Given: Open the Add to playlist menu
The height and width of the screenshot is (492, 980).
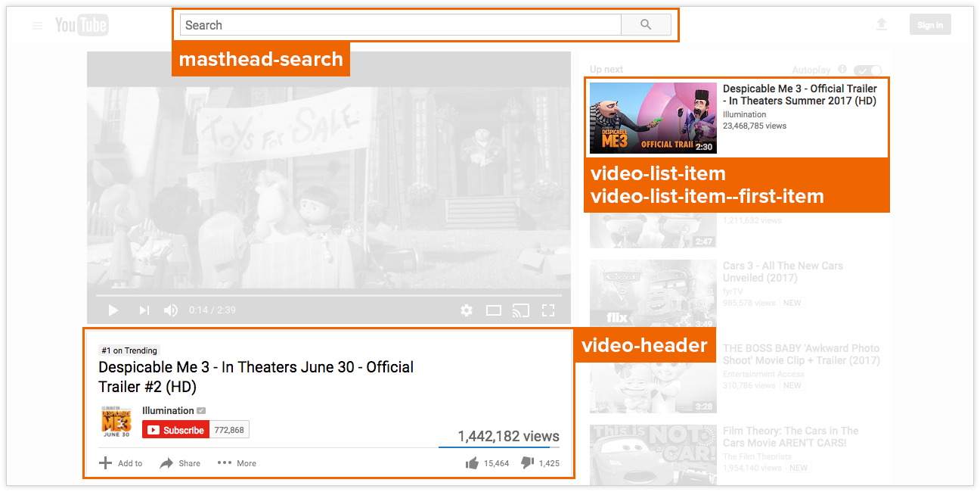Looking at the screenshot, I should click(120, 463).
